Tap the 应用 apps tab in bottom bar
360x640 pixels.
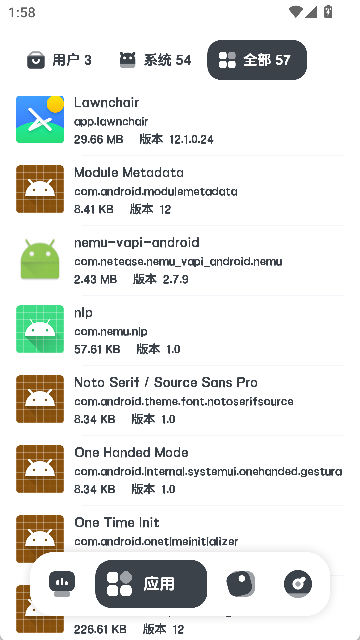[151, 584]
